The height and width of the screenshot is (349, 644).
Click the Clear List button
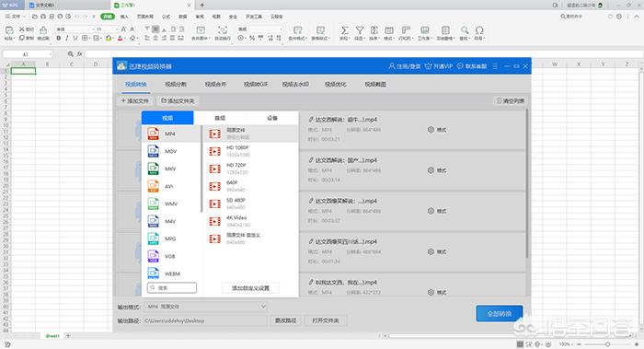tap(511, 100)
